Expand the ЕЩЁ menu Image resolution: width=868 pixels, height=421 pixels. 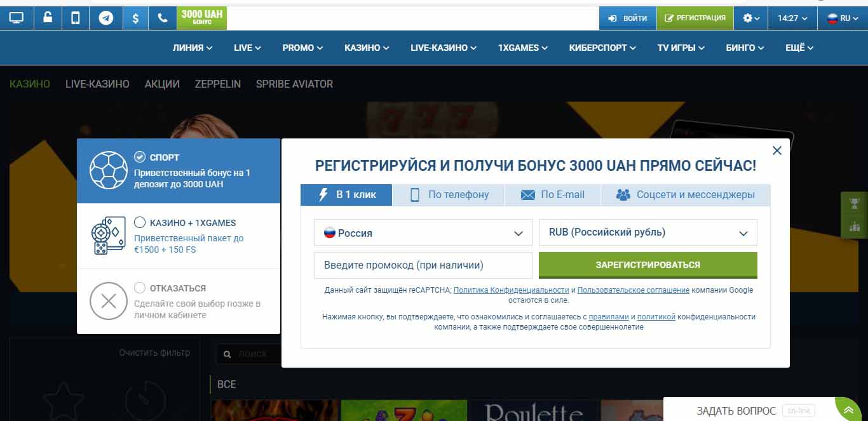tap(799, 48)
